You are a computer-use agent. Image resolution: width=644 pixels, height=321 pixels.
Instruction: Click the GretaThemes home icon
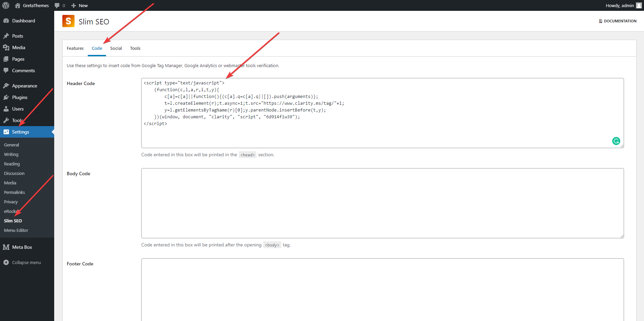tap(18, 5)
